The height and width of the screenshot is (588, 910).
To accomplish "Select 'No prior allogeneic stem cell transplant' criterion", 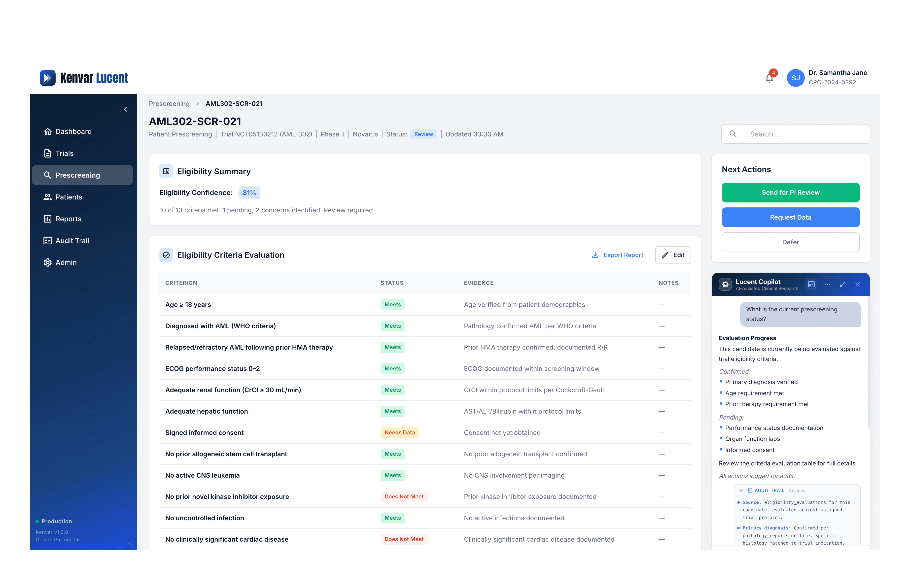I will click(x=226, y=454).
